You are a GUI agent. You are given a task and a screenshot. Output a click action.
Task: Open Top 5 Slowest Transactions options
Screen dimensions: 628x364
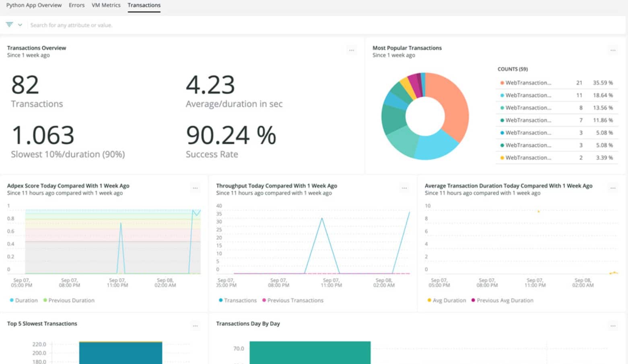click(x=195, y=326)
